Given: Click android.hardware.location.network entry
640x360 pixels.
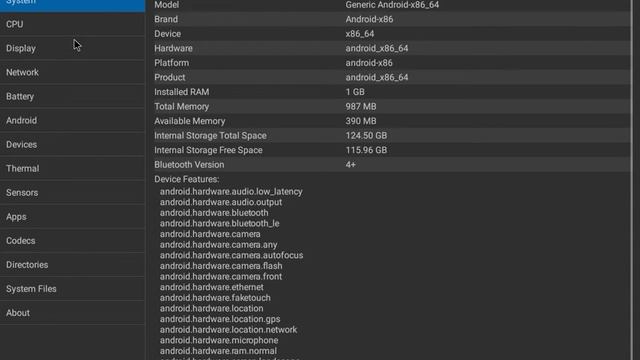Looking at the screenshot, I should click(x=229, y=330).
